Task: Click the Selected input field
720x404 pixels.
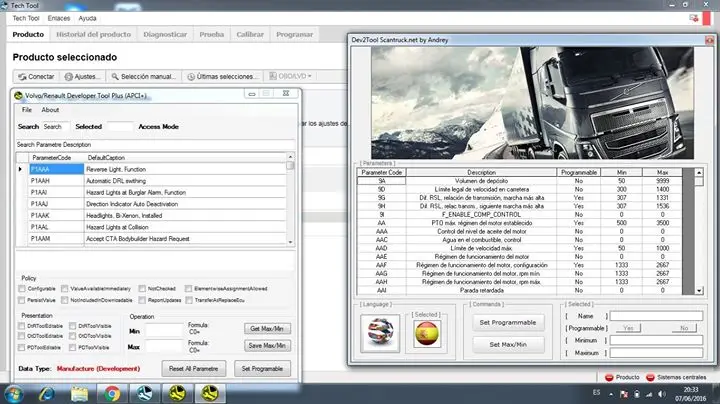Action: point(119,127)
